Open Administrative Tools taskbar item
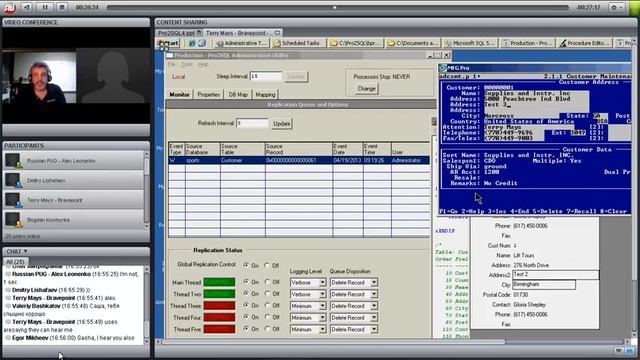This screenshot has width=640, height=360. 241,43
